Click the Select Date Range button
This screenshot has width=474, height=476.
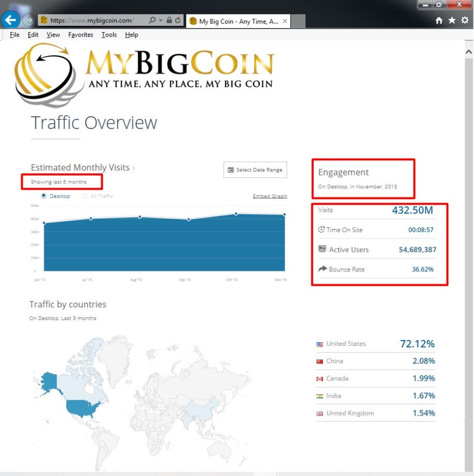(255, 170)
